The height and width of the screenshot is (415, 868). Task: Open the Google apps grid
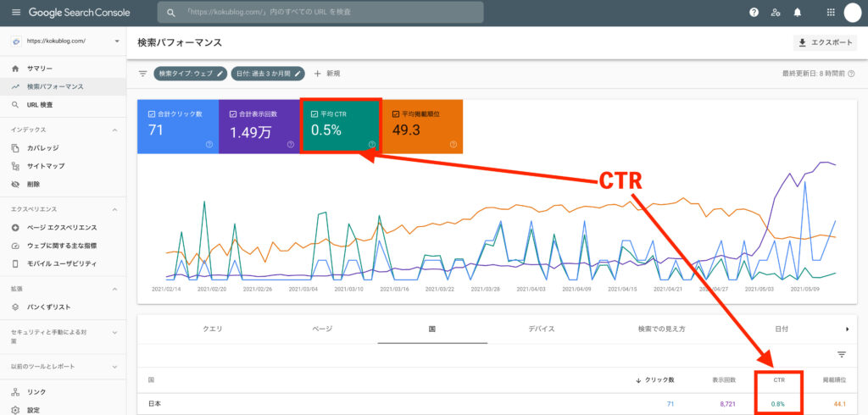point(831,12)
